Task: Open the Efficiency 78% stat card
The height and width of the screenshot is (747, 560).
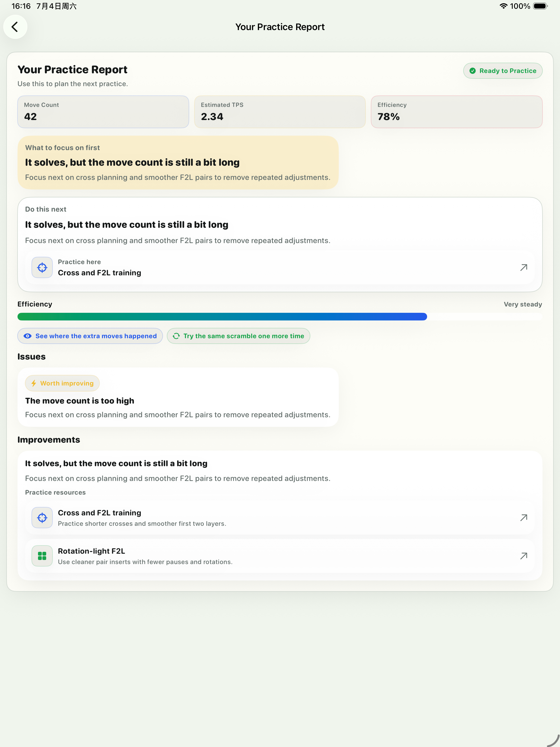Action: point(457,112)
